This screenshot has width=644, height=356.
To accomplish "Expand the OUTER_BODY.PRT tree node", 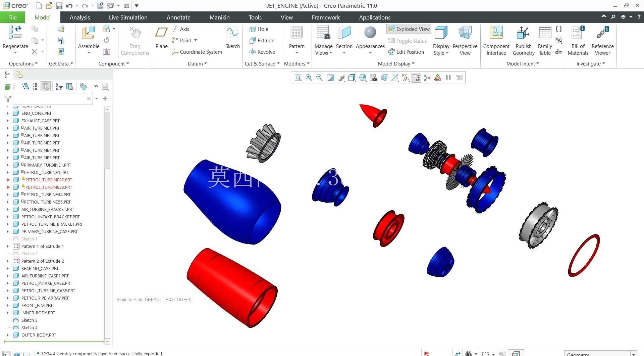I will pos(8,335).
